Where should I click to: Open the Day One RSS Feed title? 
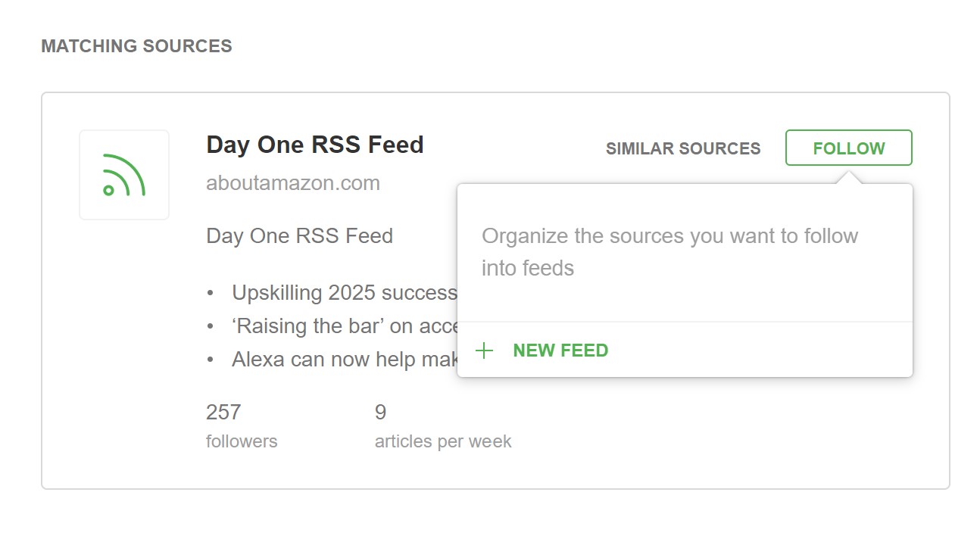click(x=314, y=145)
